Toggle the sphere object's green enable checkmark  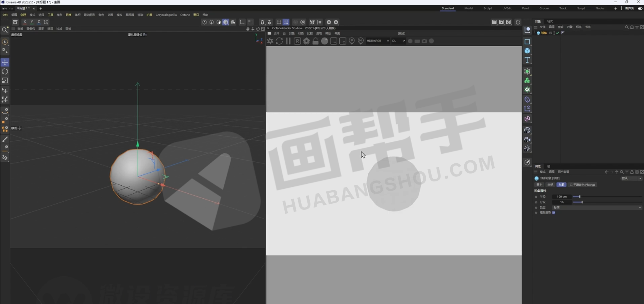coord(557,33)
